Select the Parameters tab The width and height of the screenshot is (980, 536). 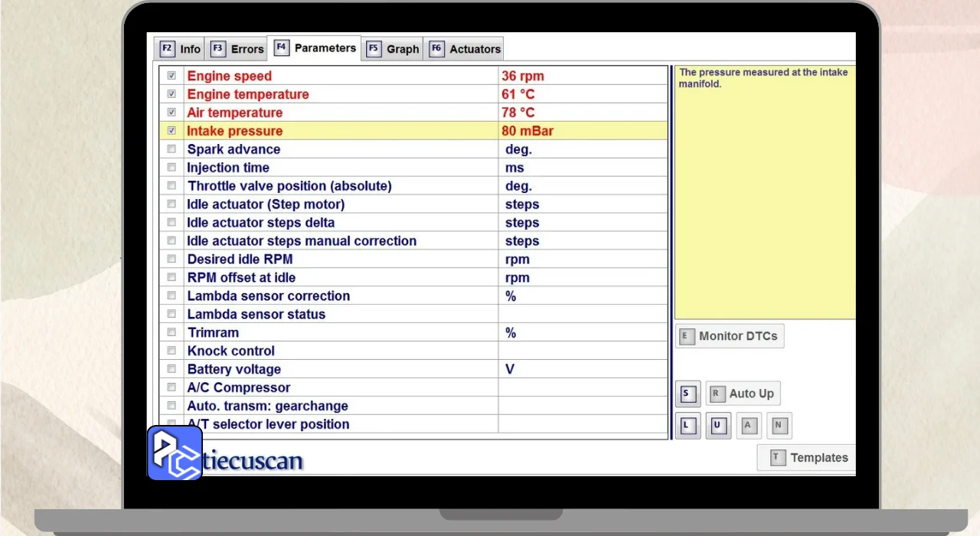tap(315, 47)
